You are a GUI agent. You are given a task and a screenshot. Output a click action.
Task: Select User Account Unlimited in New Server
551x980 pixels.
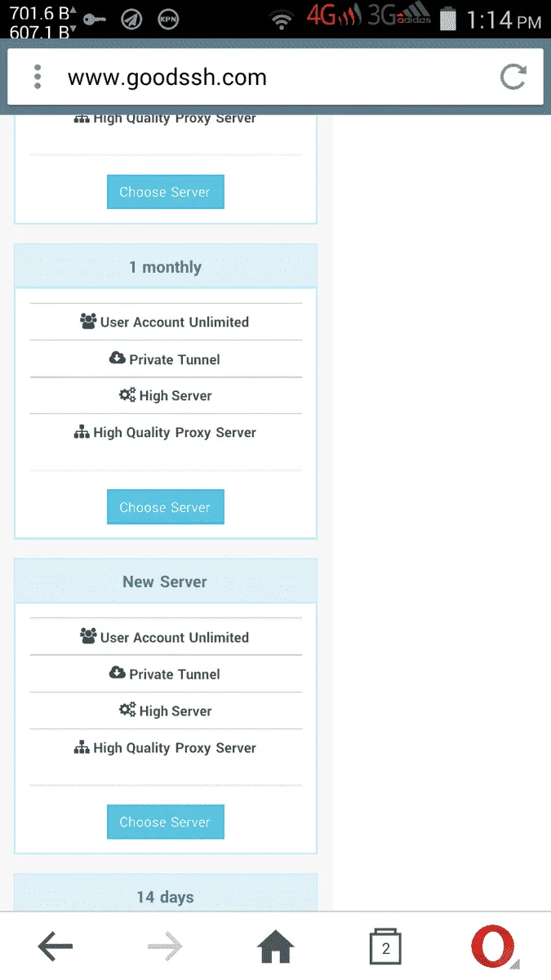[175, 637]
